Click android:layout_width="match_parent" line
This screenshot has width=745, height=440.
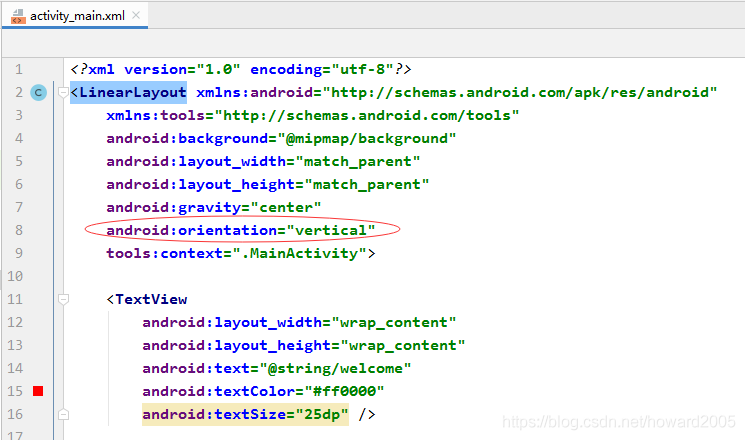click(263, 162)
